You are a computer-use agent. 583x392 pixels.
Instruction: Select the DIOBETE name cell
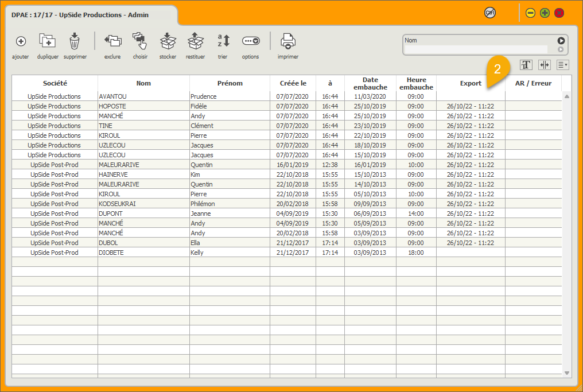[x=143, y=253]
